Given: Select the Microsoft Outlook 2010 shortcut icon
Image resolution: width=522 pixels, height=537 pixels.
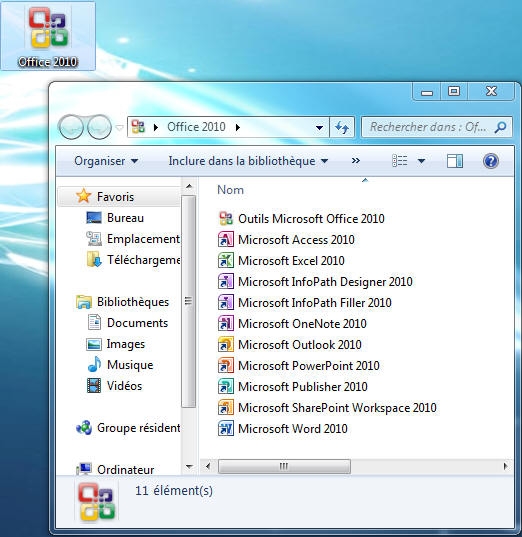Looking at the screenshot, I should coord(226,345).
